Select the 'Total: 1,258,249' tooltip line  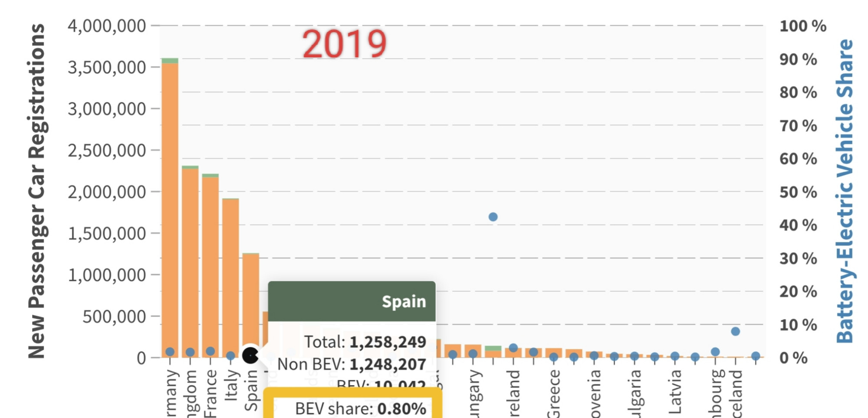click(x=365, y=342)
